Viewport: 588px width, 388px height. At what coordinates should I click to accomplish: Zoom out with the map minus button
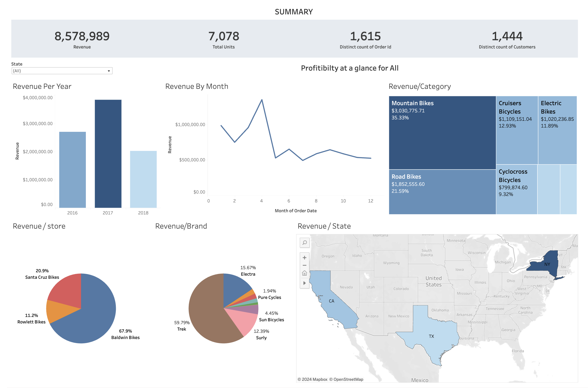[x=305, y=265]
